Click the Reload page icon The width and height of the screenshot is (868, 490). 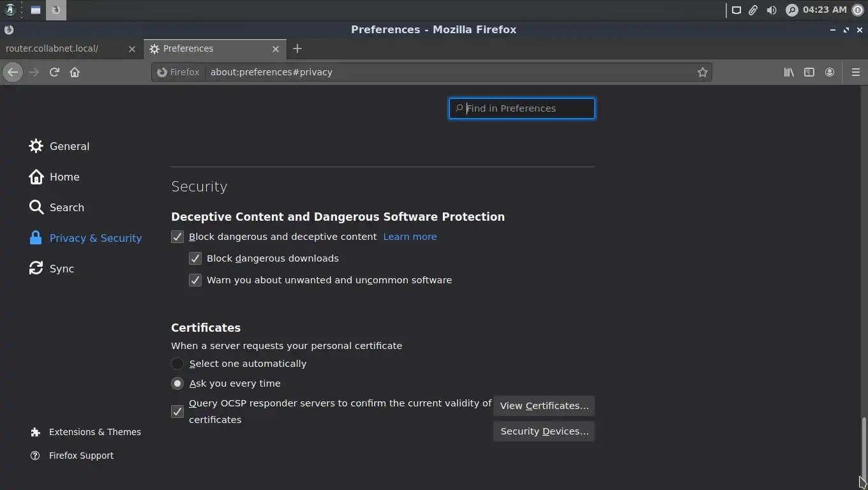54,72
